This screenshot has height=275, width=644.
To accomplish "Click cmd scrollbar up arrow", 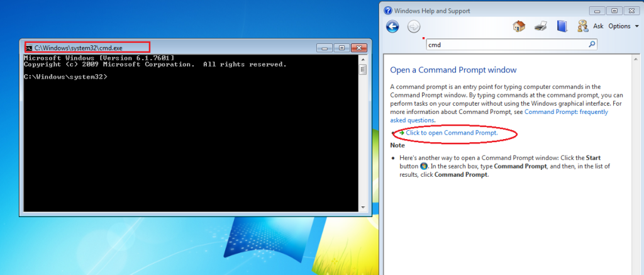I will 363,59.
